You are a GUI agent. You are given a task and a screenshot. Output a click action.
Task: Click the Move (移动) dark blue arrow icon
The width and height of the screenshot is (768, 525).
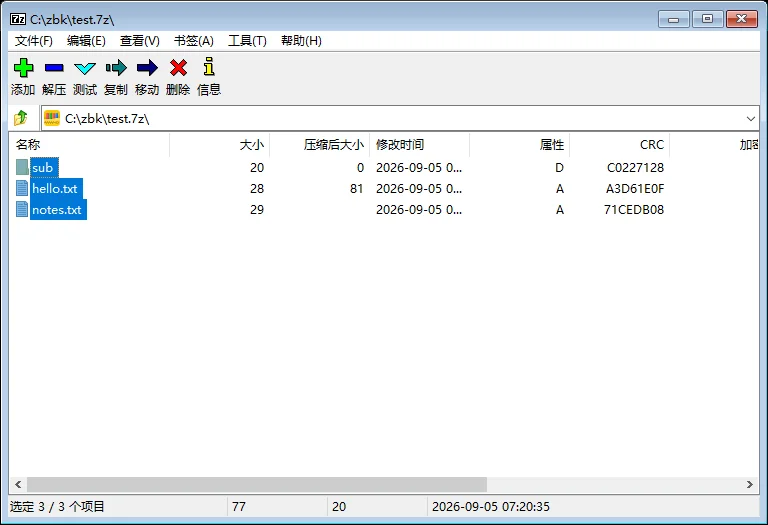coord(147,68)
